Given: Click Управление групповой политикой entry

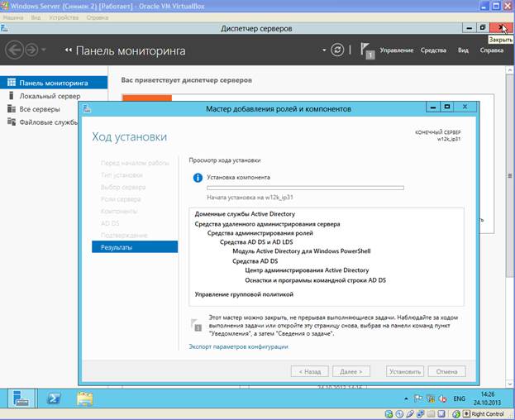Looking at the screenshot, I should coord(244,294).
